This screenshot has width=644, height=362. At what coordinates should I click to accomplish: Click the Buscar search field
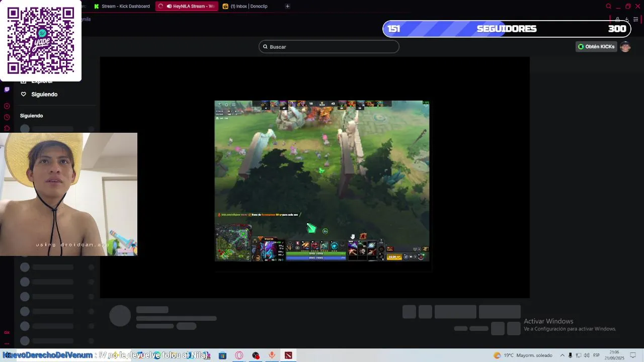pyautogui.click(x=329, y=47)
